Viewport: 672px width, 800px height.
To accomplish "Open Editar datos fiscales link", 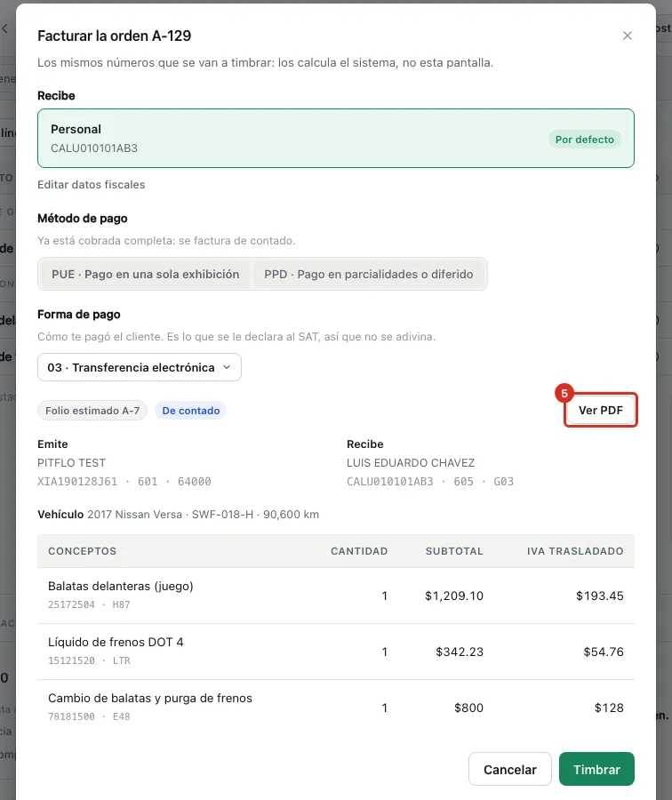I will click(92, 185).
